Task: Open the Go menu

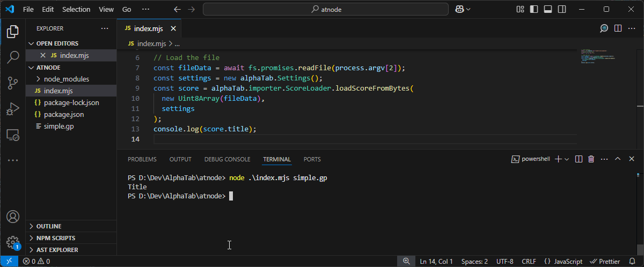Action: (127, 9)
